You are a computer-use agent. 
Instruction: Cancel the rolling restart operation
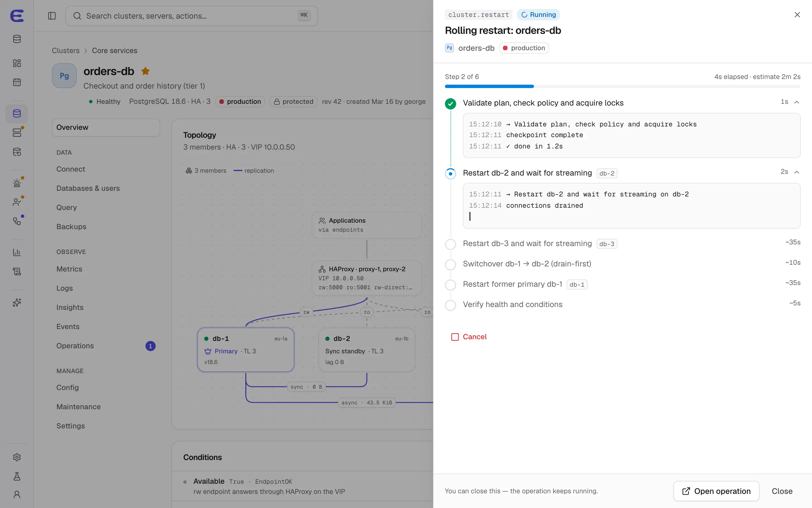point(469,337)
